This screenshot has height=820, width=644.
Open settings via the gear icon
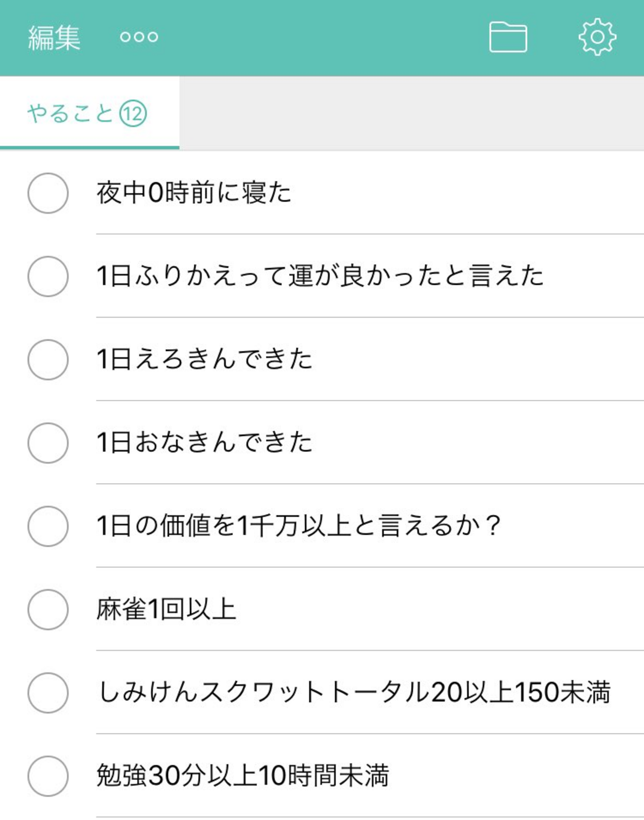[597, 37]
